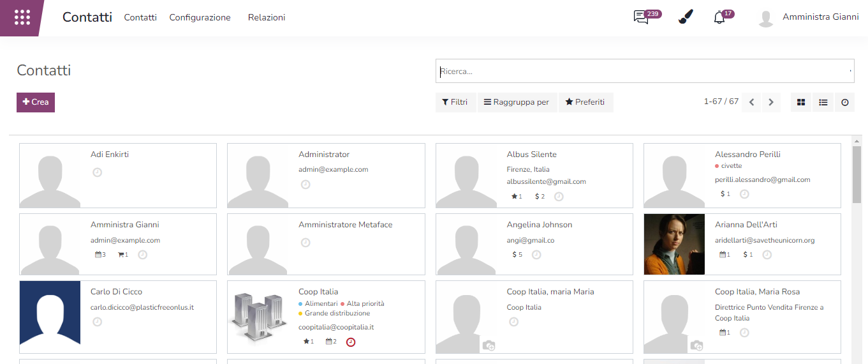Expand the Preferiti dropdown

(585, 102)
